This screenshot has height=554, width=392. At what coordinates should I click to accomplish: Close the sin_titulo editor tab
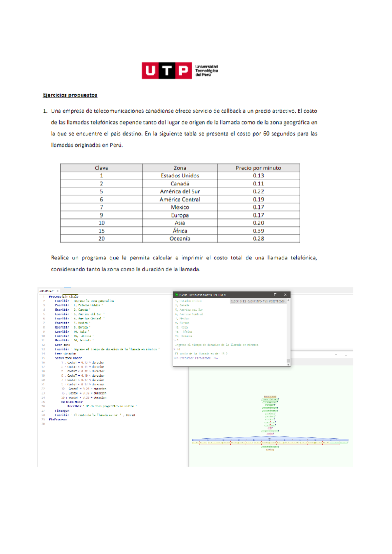58,291
